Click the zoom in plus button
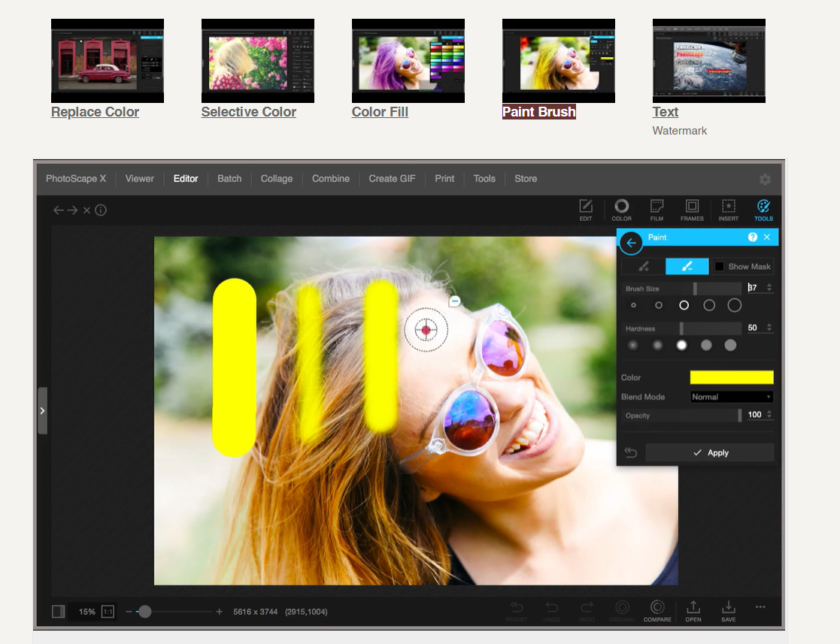The height and width of the screenshot is (644, 840). pyautogui.click(x=219, y=612)
